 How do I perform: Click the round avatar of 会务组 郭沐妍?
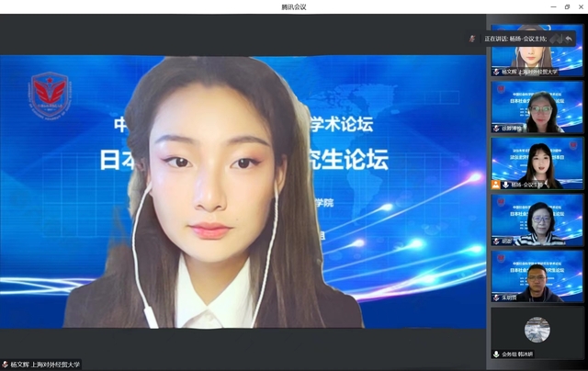tap(537, 328)
